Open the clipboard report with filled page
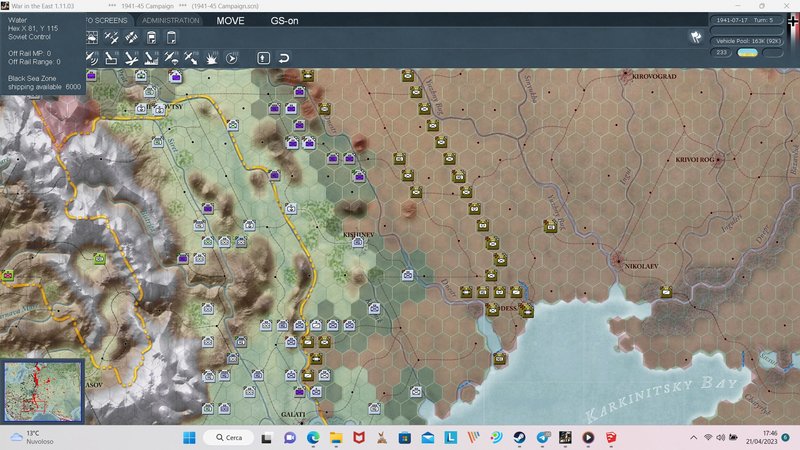Screen dimensions: 800x450 coord(152,37)
